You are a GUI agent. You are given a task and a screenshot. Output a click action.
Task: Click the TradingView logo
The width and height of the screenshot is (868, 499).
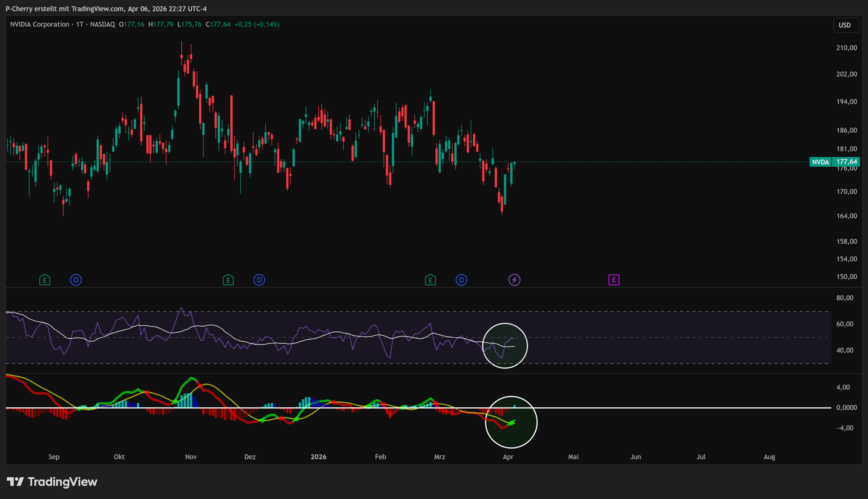[x=52, y=482]
